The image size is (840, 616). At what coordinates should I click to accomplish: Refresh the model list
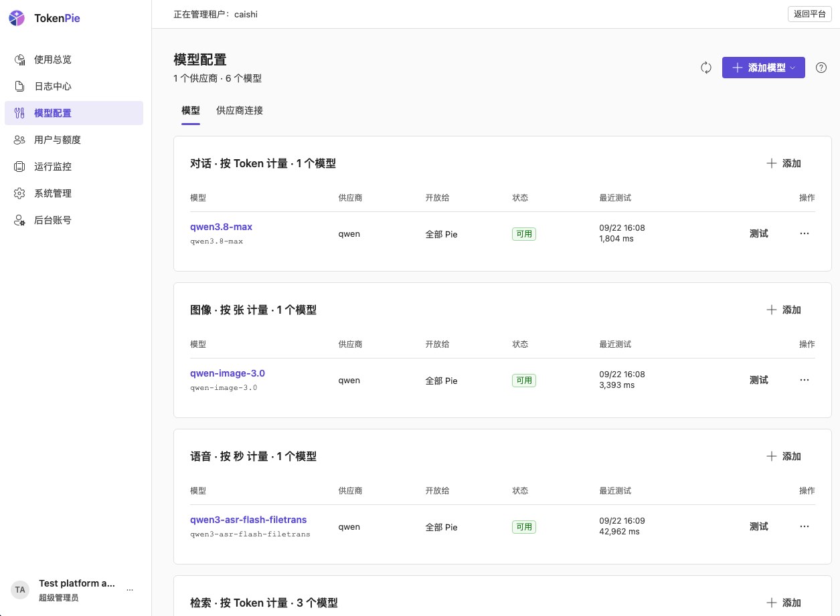click(706, 68)
